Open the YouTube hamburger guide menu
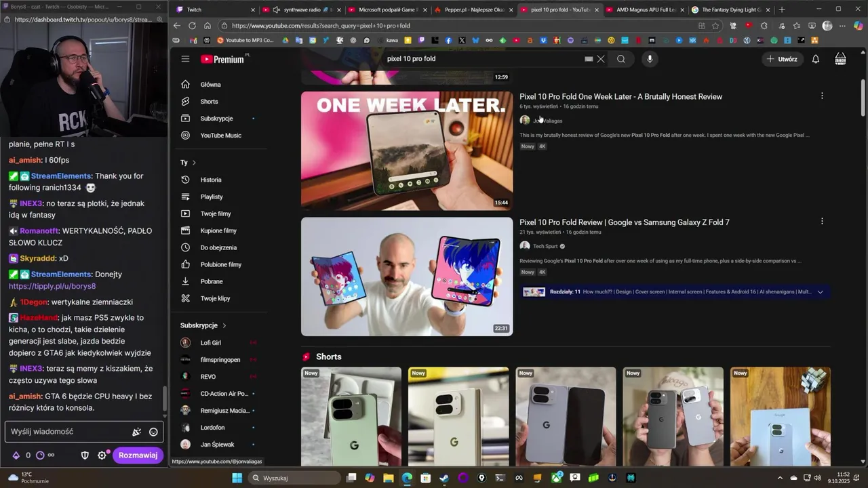The height and width of the screenshot is (488, 868). click(185, 59)
